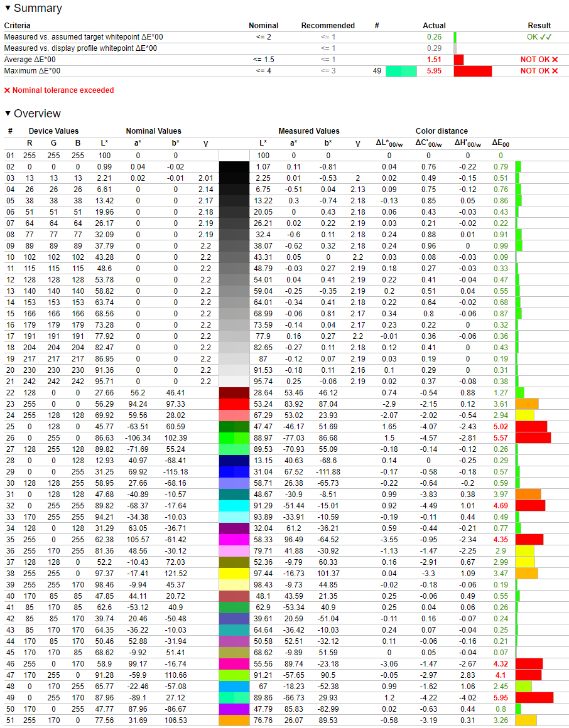Click the Criteria column header
The height and width of the screenshot is (728, 569).
click(17, 26)
